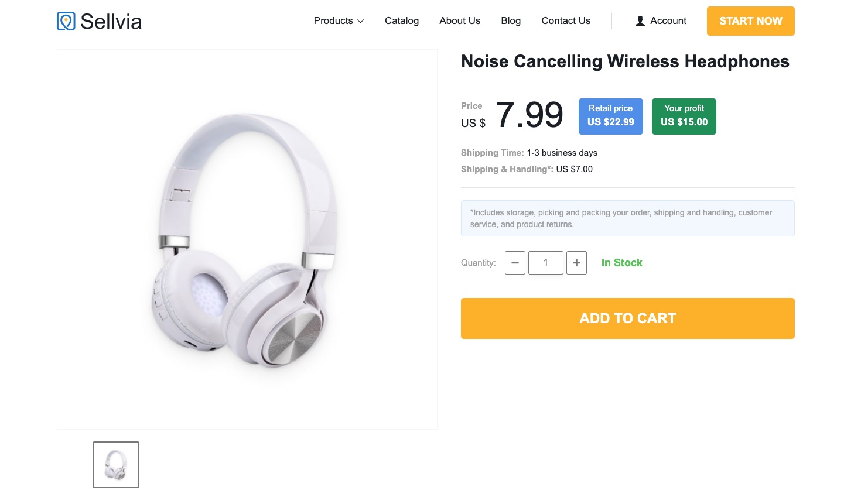
Task: Focus the quantity input field
Action: pos(545,263)
